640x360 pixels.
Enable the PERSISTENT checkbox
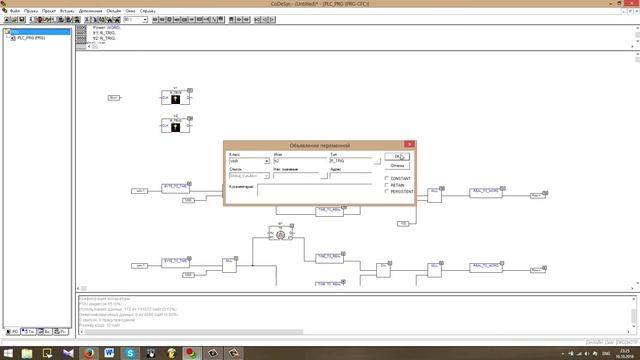coord(387,191)
